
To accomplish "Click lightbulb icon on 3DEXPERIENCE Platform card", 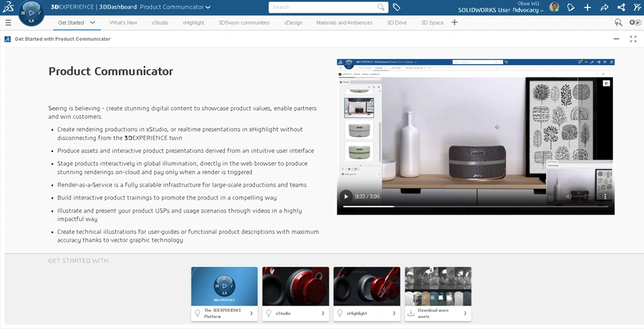I will 197,313.
